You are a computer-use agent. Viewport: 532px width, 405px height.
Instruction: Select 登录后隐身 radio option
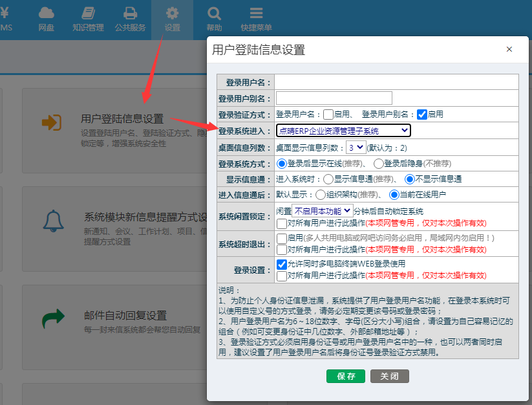click(379, 164)
